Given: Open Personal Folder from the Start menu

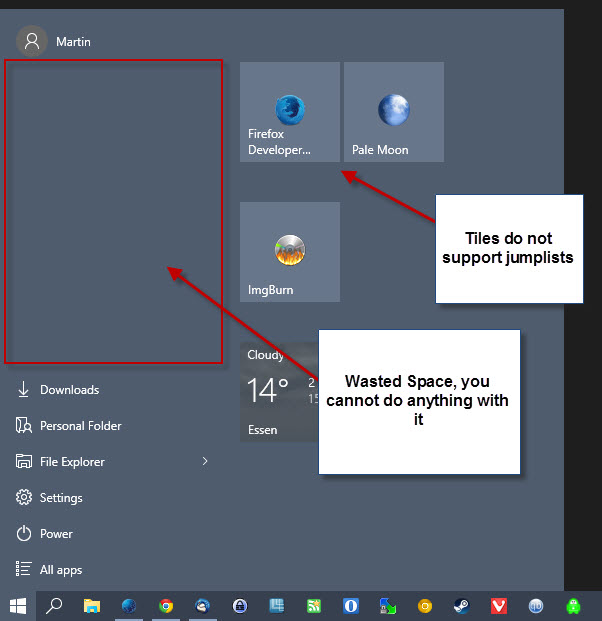Looking at the screenshot, I should click(x=69, y=426).
